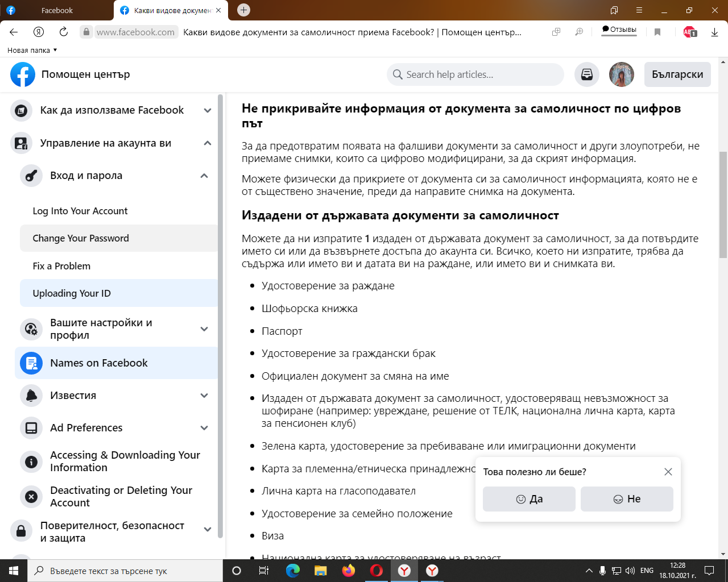Open Windows Start menu
The image size is (728, 582).
point(14,571)
